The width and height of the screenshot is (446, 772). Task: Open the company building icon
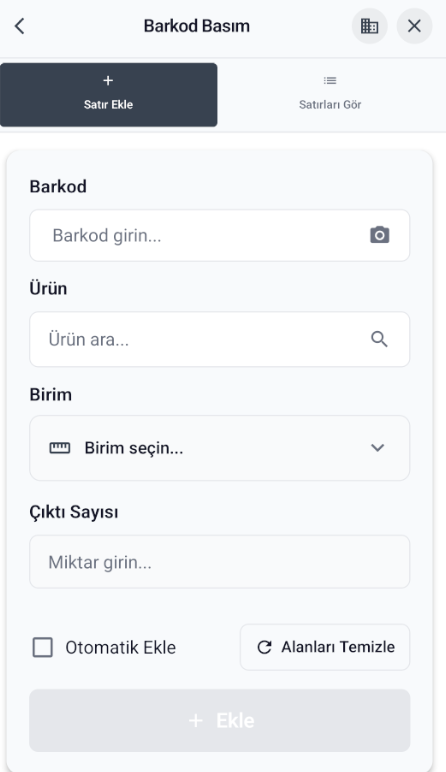coord(369,26)
